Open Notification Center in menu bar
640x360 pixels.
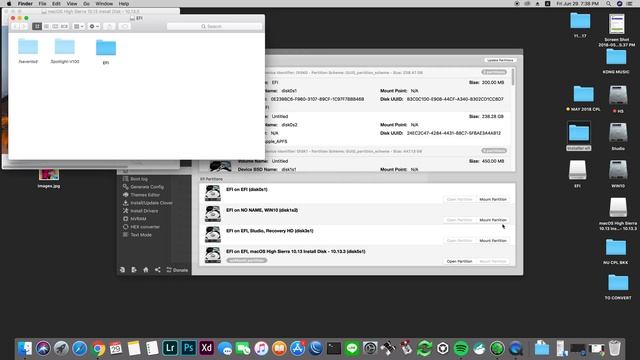[x=629, y=4]
